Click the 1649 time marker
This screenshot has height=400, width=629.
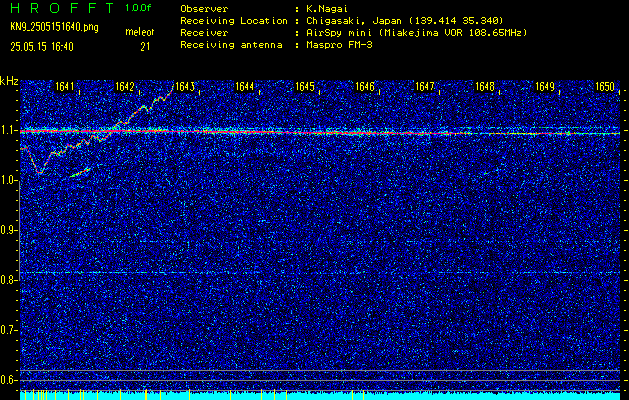[x=545, y=87]
